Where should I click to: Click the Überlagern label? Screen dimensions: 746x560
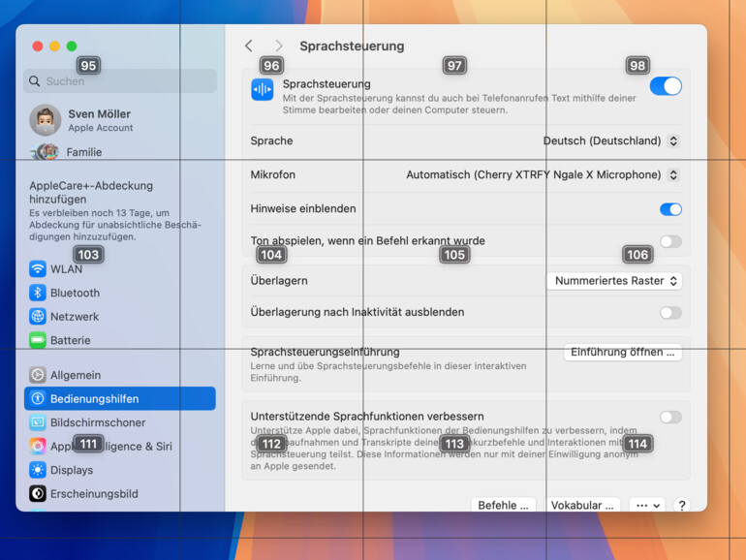click(279, 281)
